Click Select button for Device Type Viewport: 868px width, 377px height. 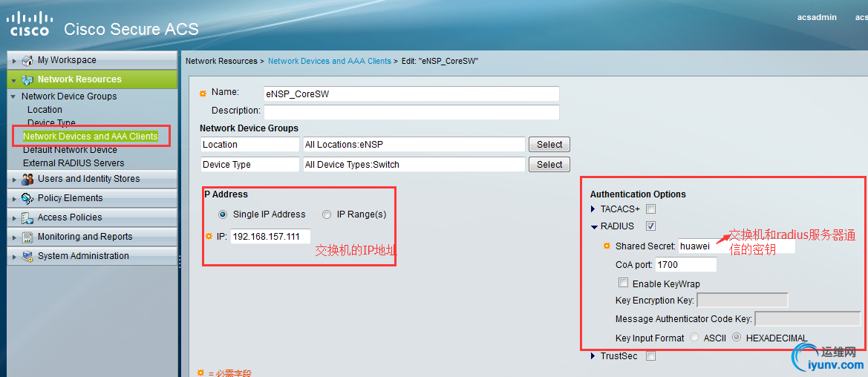549,165
